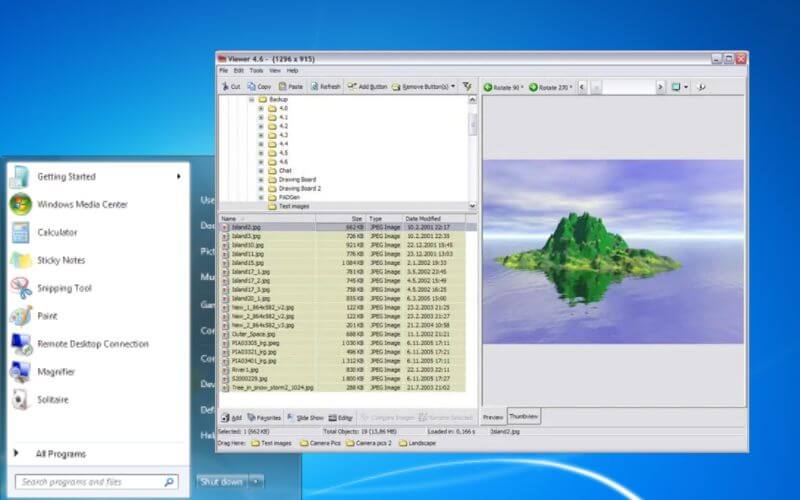The height and width of the screenshot is (500, 800).
Task: Open Favorites in the bottom toolbar
Action: [265, 417]
